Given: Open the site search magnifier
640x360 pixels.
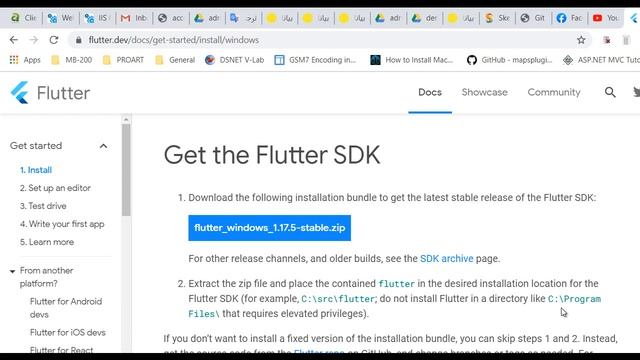Looking at the screenshot, I should [x=610, y=92].
